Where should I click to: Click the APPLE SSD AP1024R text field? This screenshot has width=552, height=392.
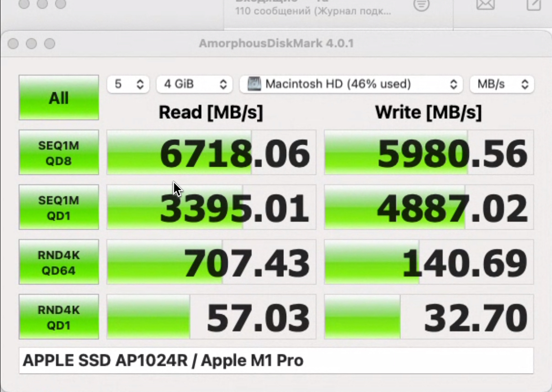coord(276,361)
